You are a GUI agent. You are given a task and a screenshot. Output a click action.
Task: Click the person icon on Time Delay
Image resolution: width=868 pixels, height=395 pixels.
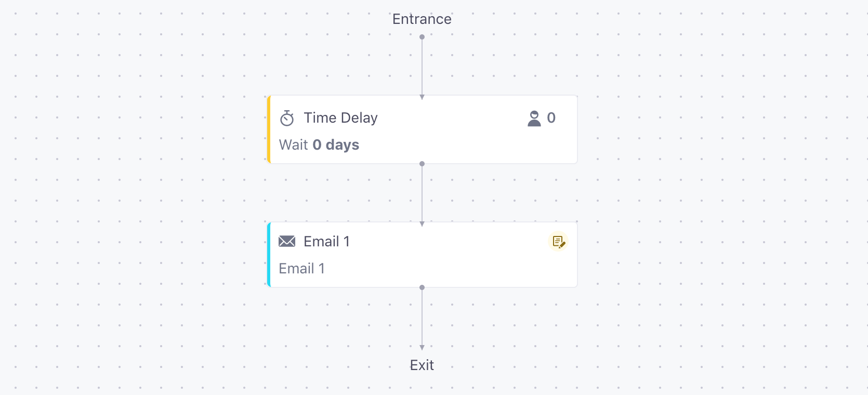pos(534,118)
